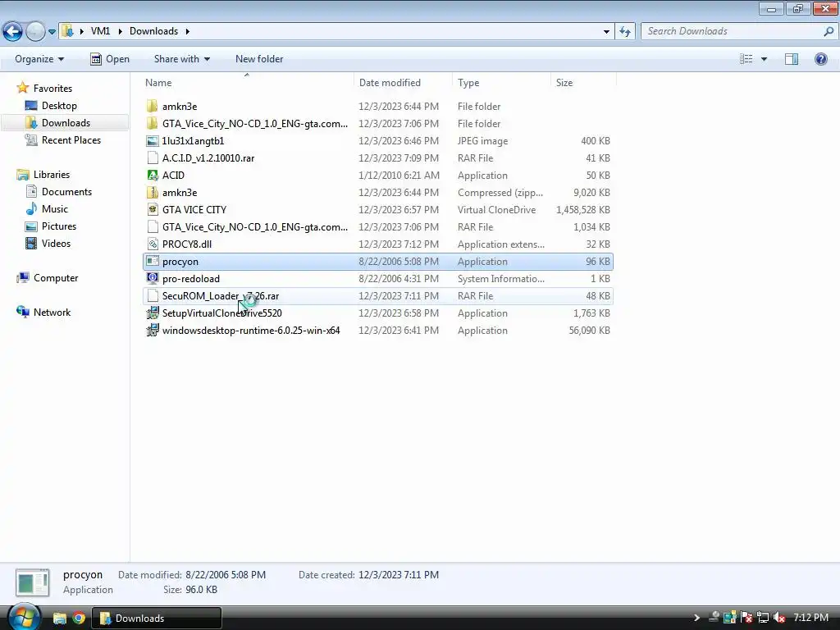Sort by the Date modified column

point(403,83)
